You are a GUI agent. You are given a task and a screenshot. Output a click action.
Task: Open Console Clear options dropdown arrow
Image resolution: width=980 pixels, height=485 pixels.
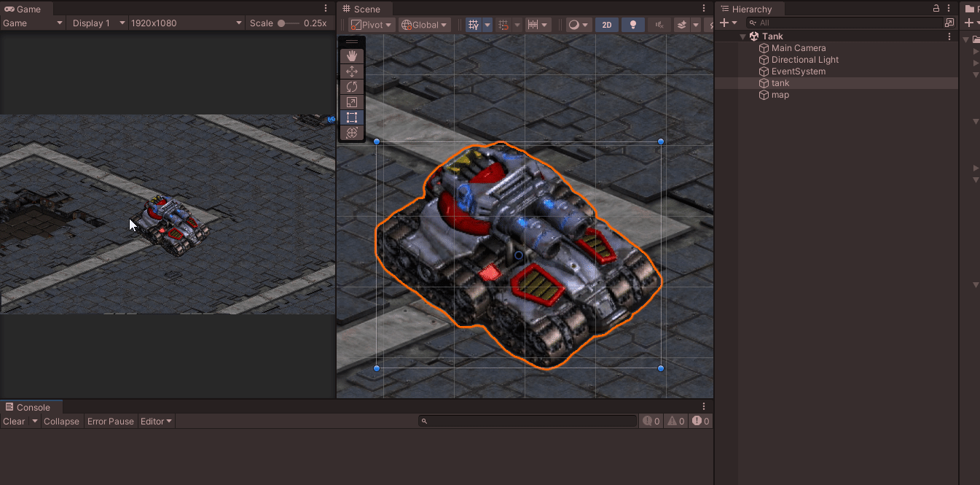click(34, 422)
